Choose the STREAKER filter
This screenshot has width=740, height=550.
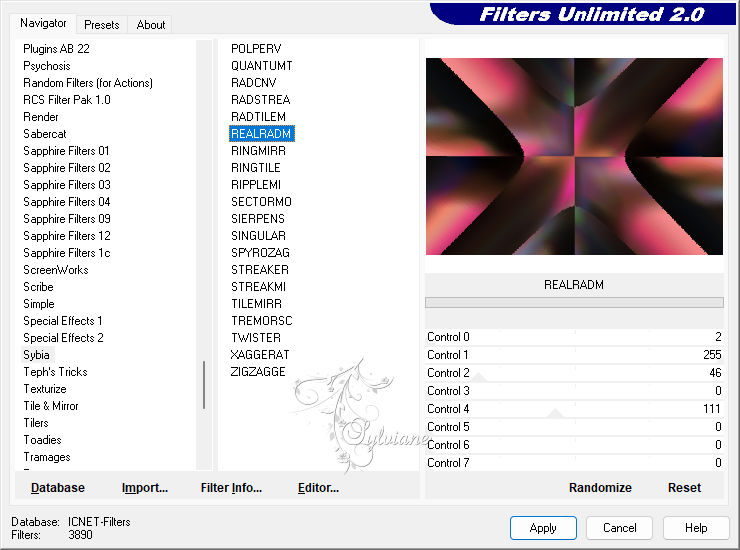tap(260, 270)
